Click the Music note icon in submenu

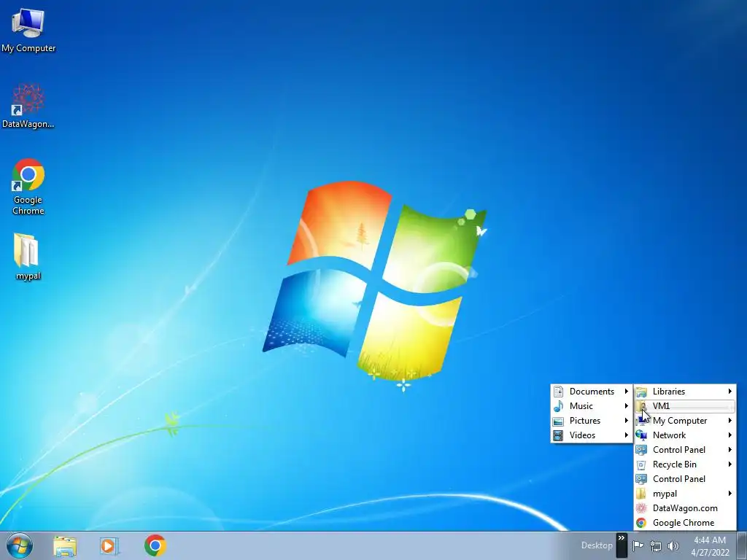[x=558, y=406]
